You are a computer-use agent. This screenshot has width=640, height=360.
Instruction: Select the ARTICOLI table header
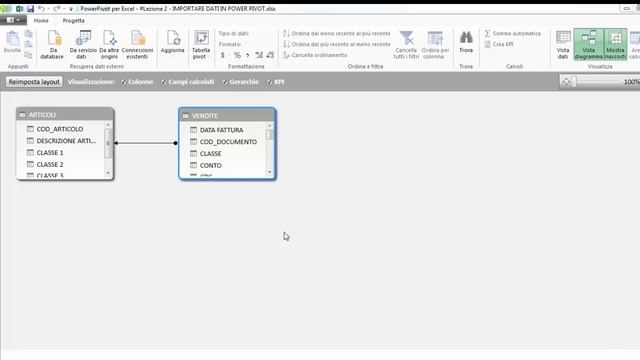(x=65, y=115)
